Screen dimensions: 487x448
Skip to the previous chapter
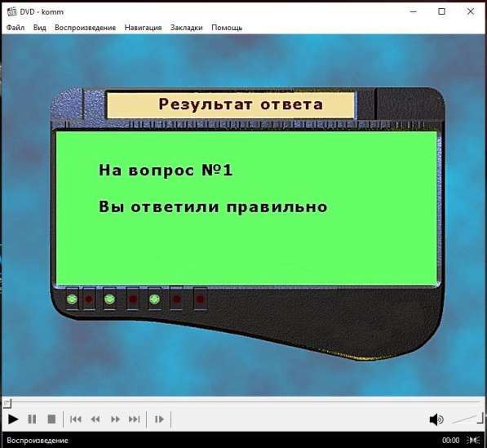tap(76, 419)
